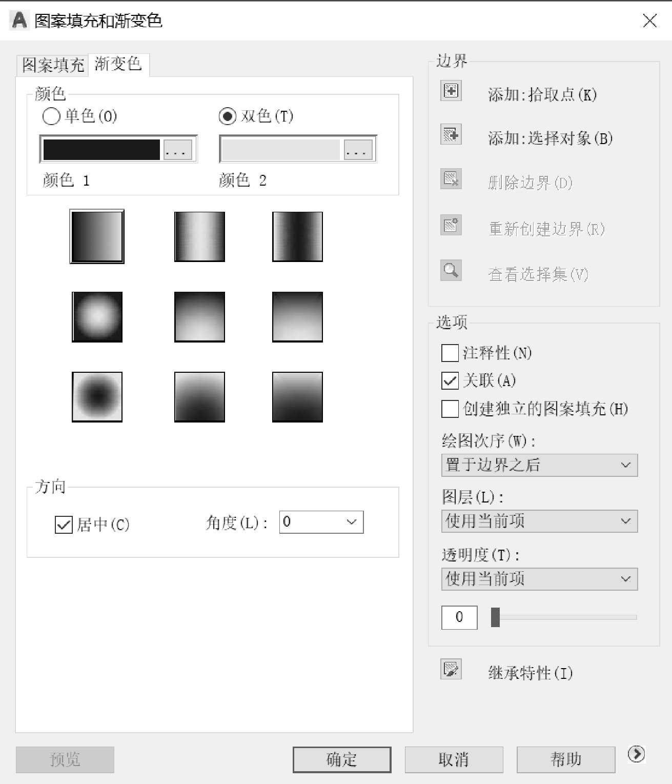Open the 绘图次序 dropdown list
The height and width of the screenshot is (784, 672).
click(x=539, y=465)
